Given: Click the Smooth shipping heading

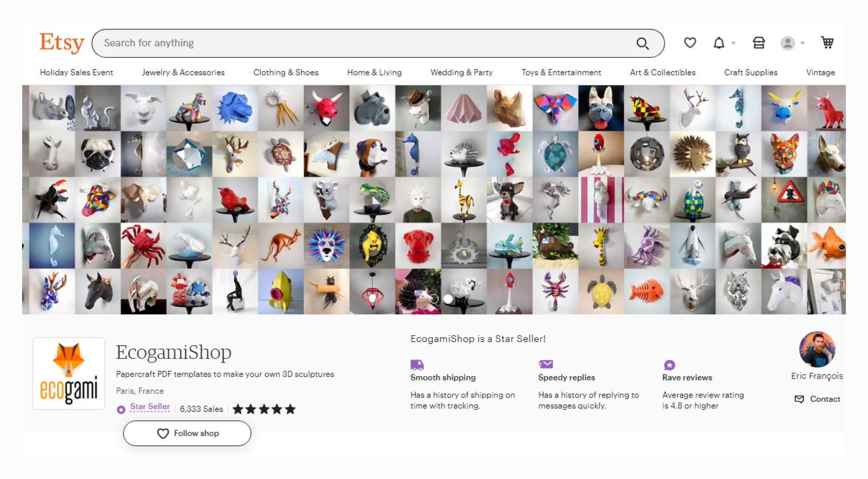Looking at the screenshot, I should point(443,378).
